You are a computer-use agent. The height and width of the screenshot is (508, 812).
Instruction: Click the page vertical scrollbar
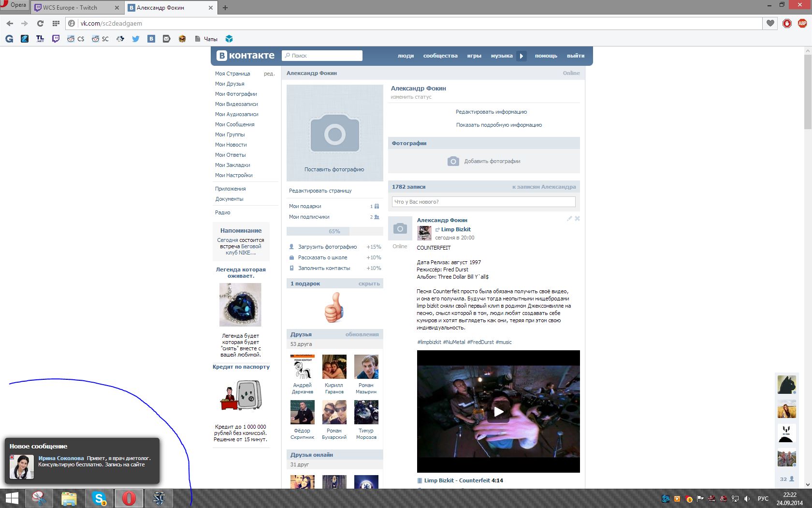[x=808, y=91]
